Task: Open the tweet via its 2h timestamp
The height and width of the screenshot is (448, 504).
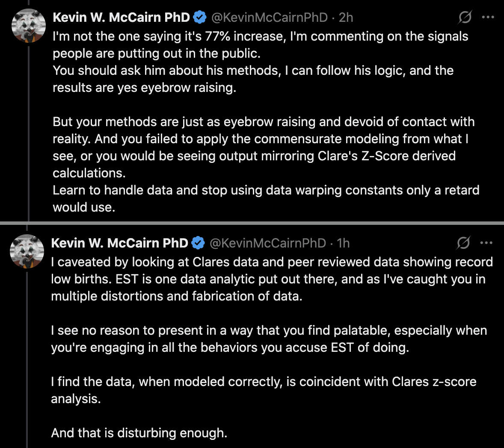Action: (346, 18)
